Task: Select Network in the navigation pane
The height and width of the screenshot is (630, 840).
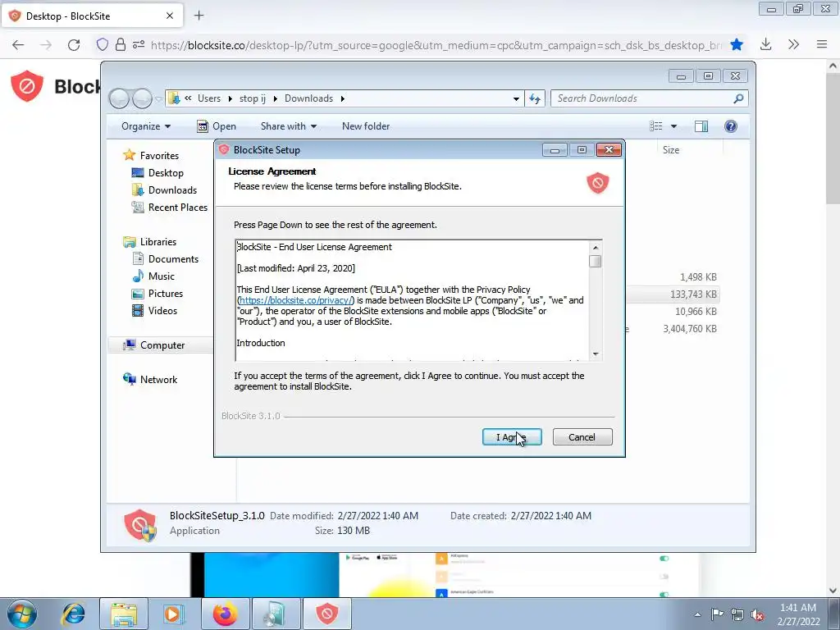Action: [x=158, y=380]
